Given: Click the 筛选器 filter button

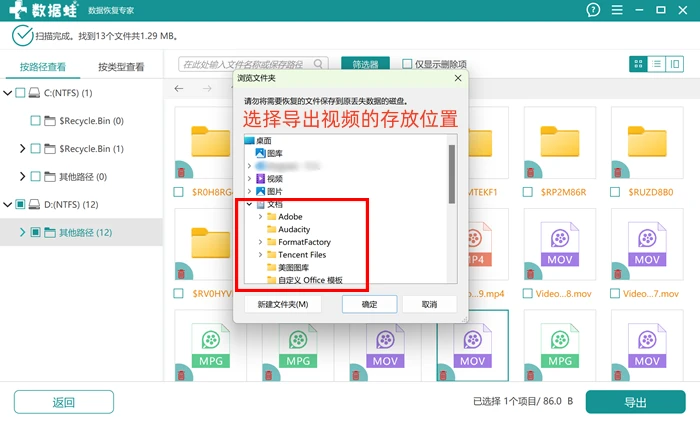Looking at the screenshot, I should (x=365, y=64).
